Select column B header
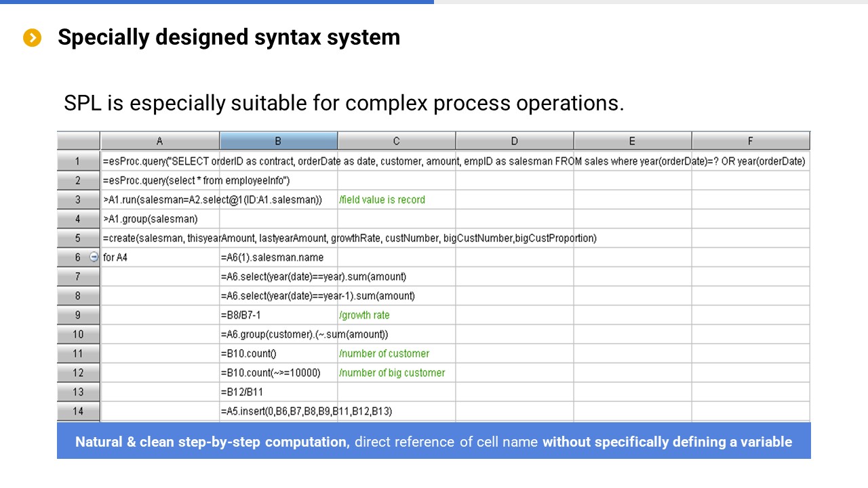868x488 pixels. (x=278, y=141)
